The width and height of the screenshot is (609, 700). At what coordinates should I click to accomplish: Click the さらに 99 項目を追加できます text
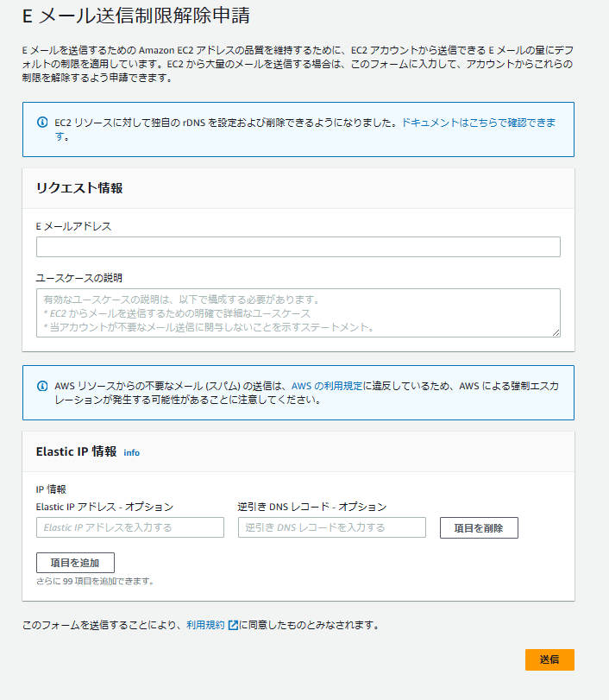coord(95,581)
